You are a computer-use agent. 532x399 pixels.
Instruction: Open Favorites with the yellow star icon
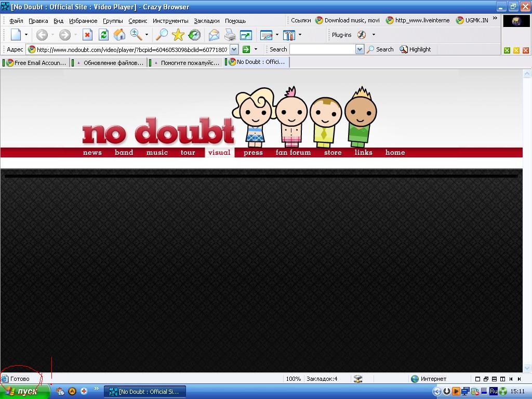(178, 35)
